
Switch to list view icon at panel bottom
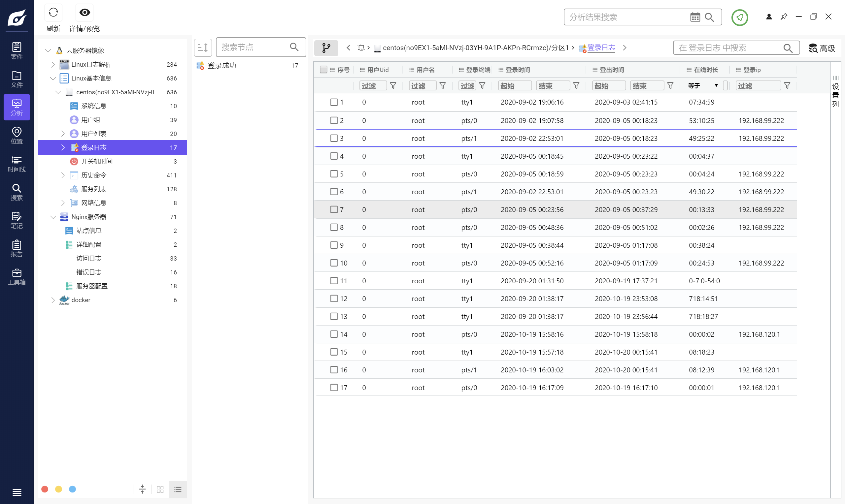(x=178, y=489)
